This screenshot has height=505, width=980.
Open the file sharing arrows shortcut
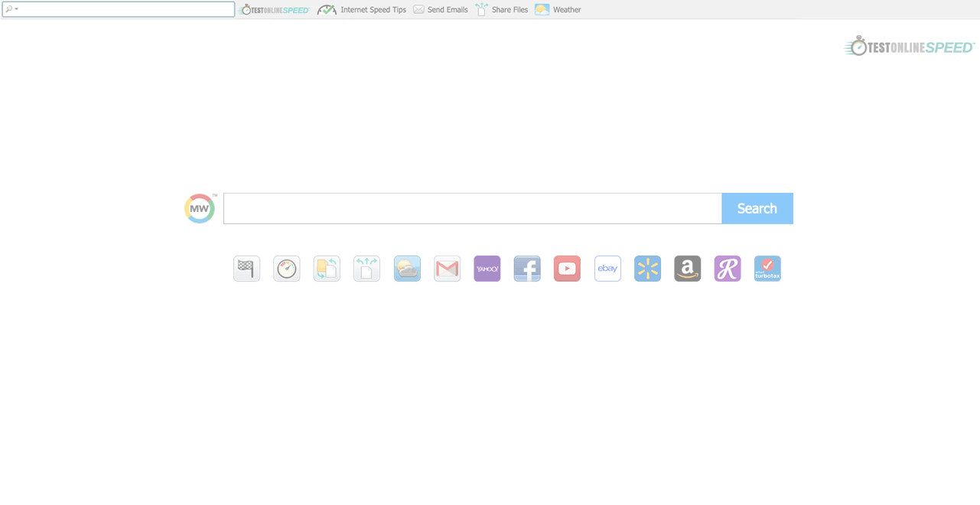point(367,269)
